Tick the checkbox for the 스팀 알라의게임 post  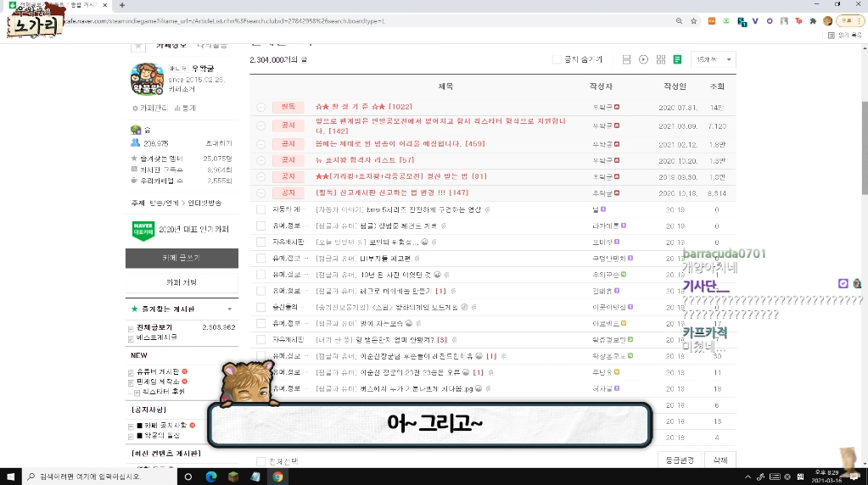pos(260,307)
